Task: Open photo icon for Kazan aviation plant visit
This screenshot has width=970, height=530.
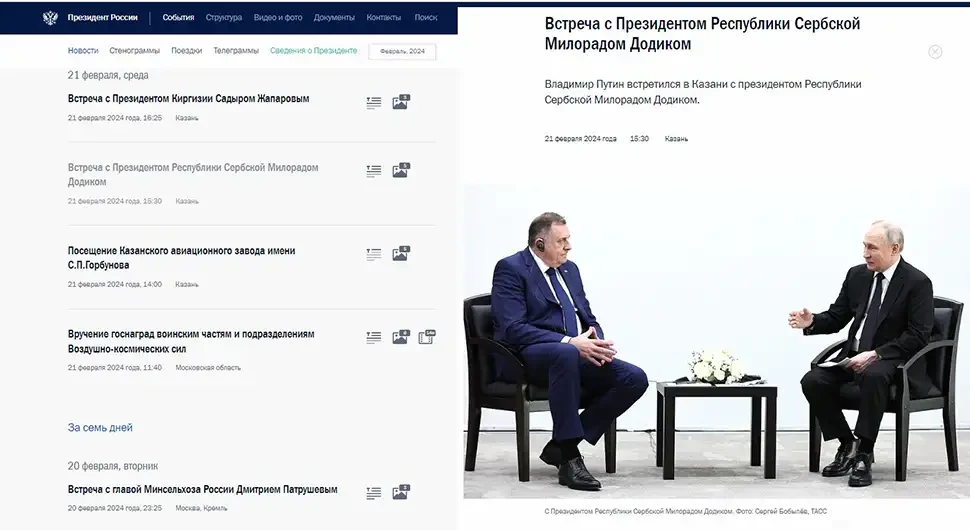Action: click(x=401, y=254)
